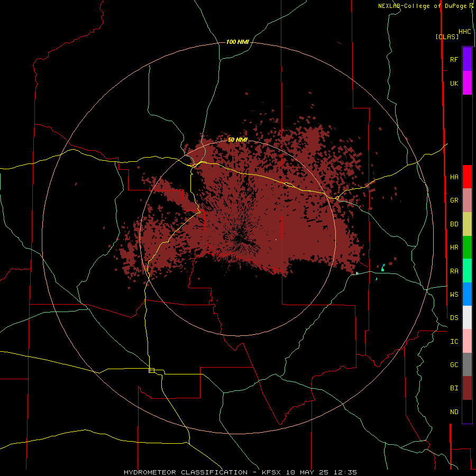This screenshot has width=476, height=476.
Task: Click the ND legend label
Action: 454,412
